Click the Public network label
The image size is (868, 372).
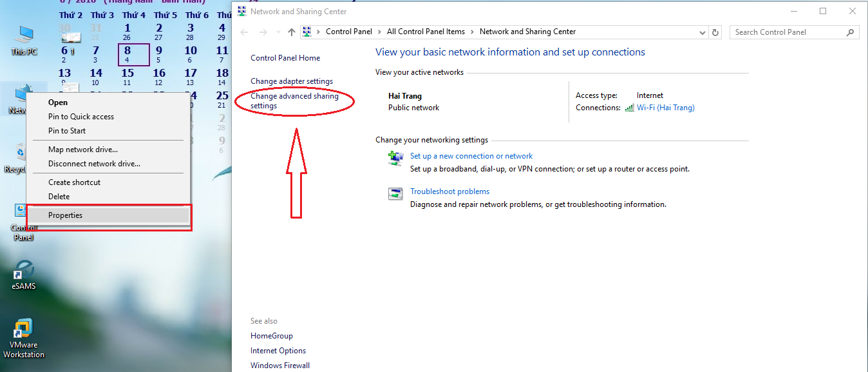tap(413, 108)
